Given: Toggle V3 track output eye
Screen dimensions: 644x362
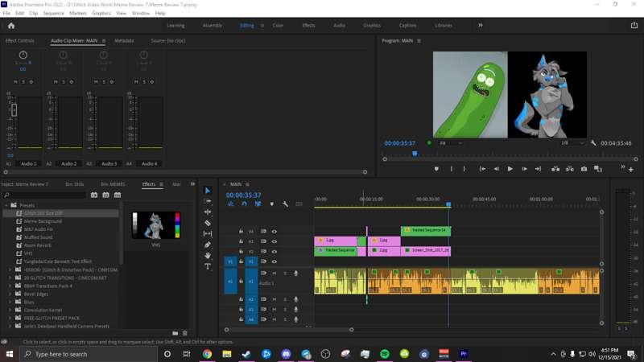Looking at the screenshot, I should point(274,241).
